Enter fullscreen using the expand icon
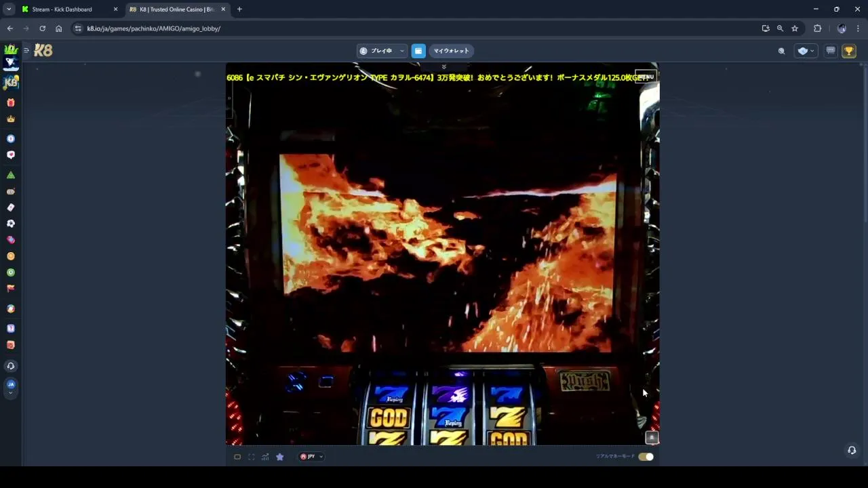 tap(252, 457)
